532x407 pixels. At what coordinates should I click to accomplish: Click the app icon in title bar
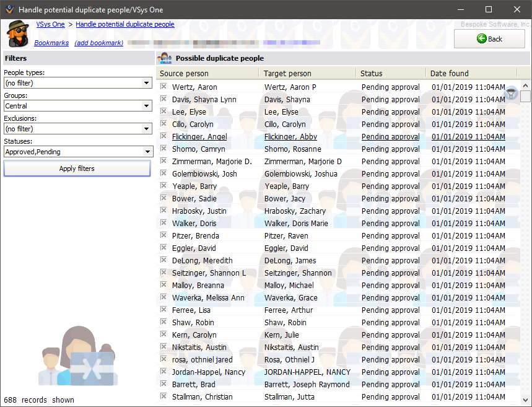(x=8, y=9)
